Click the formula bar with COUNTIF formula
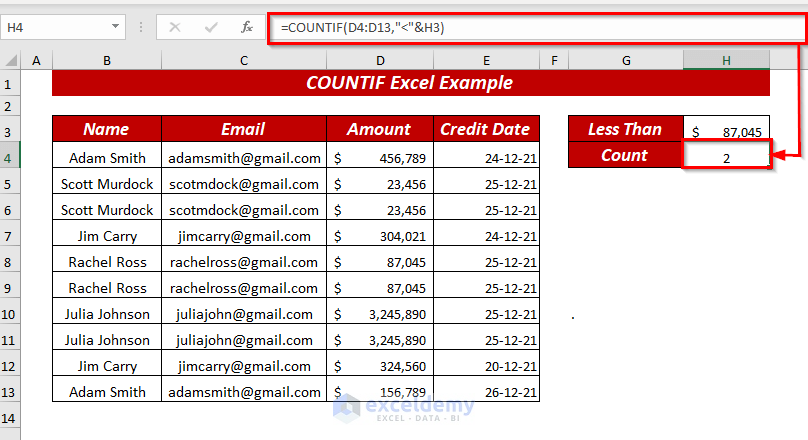 [536, 27]
